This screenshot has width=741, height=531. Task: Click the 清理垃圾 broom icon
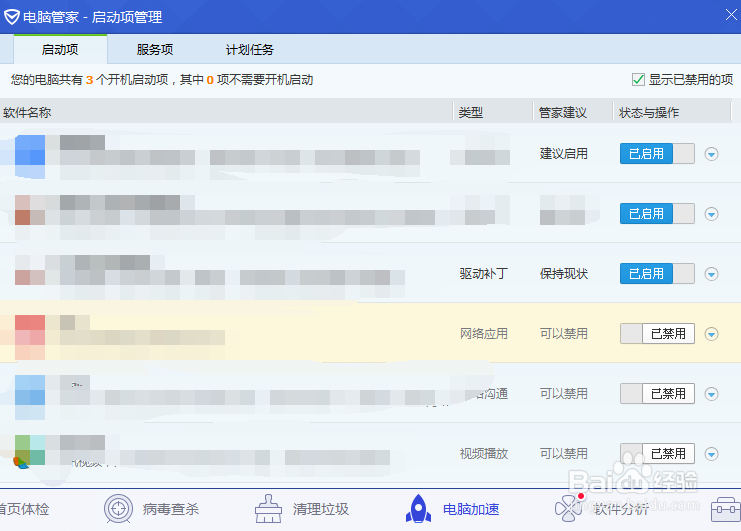[x=268, y=508]
